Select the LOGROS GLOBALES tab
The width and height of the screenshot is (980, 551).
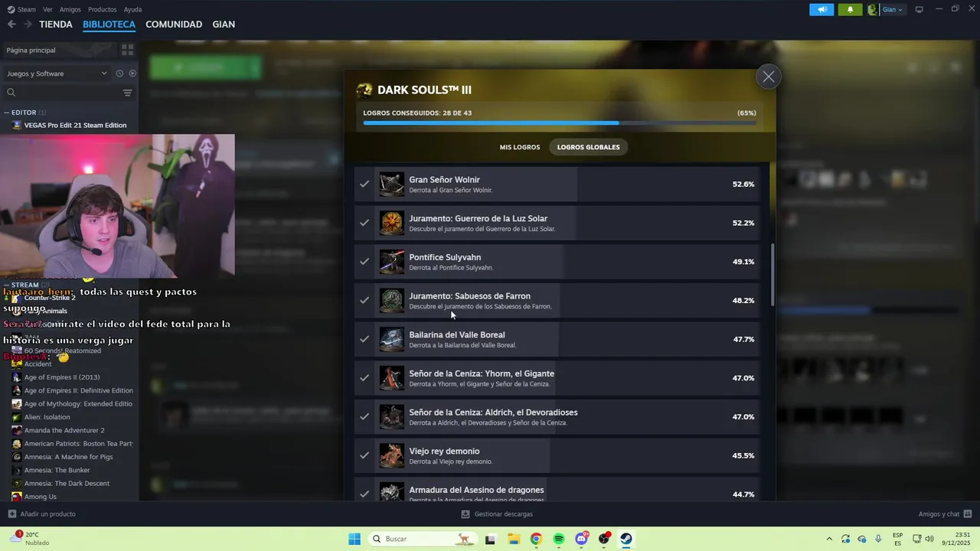[x=589, y=147]
